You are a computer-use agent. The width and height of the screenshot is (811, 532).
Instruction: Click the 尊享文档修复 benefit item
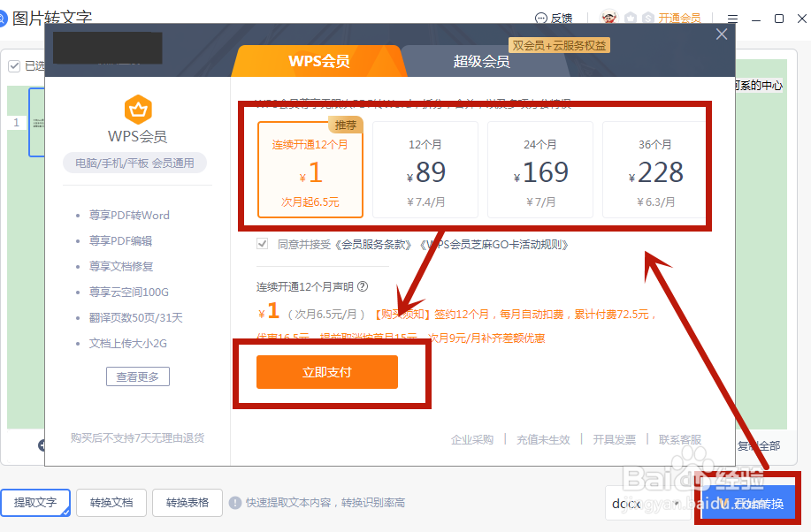121,266
